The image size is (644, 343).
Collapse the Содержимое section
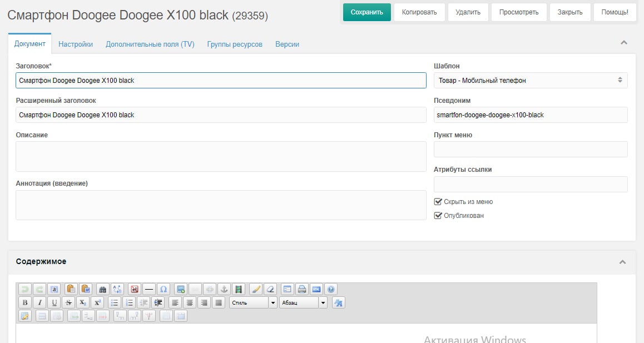[x=623, y=262]
